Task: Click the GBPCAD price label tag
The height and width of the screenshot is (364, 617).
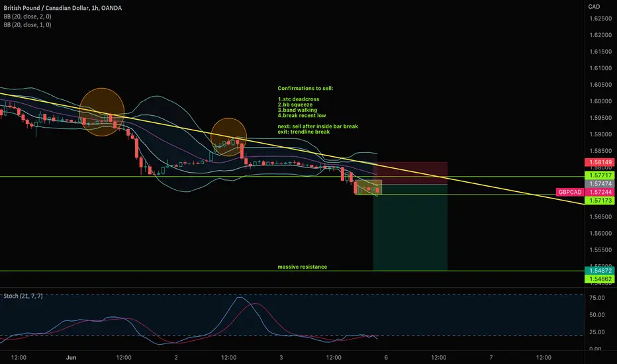Action: point(570,192)
